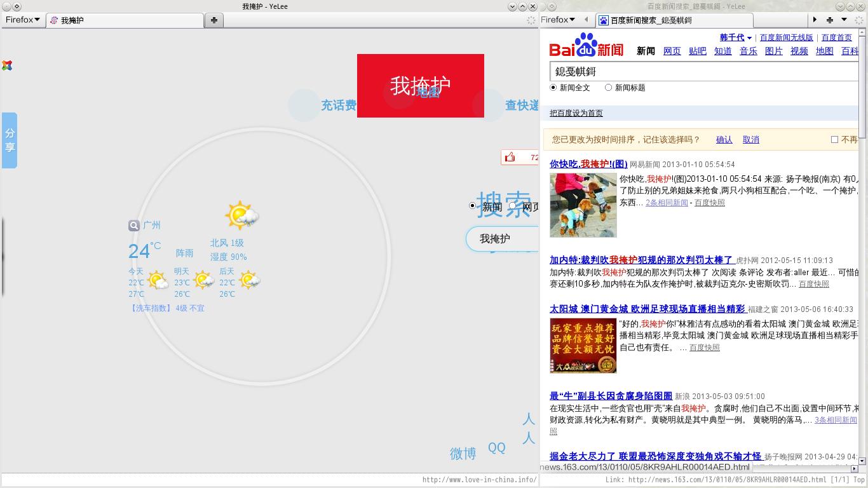Switch to Baidu 图片 category

coord(774,51)
